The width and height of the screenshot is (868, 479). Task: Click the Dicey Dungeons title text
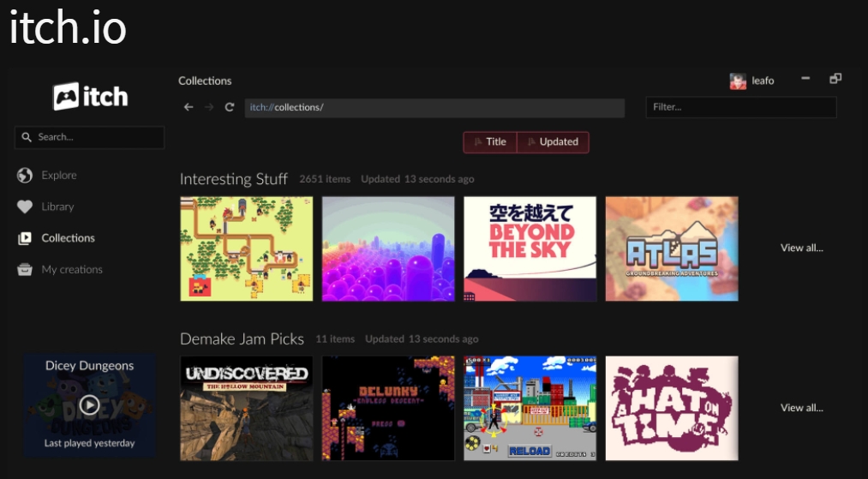click(x=89, y=366)
